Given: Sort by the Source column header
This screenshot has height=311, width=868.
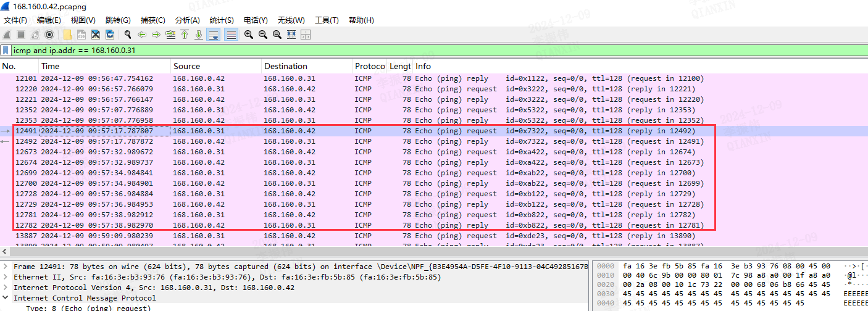Looking at the screenshot, I should [x=216, y=66].
